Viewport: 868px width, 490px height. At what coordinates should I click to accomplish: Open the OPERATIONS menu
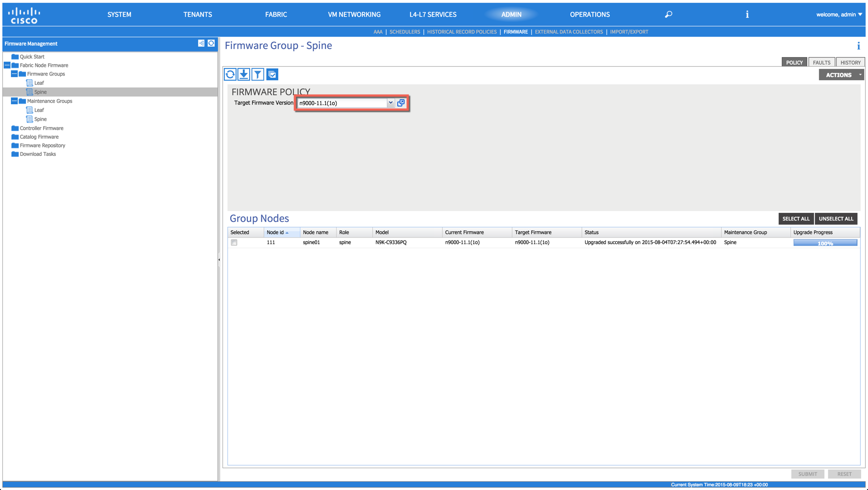pyautogui.click(x=590, y=14)
